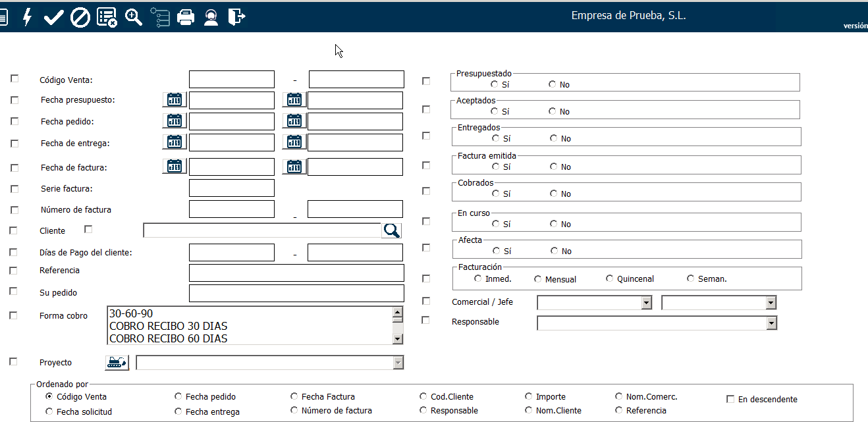The height and width of the screenshot is (422, 868).
Task: Choose Mensual under Facturación
Action: pos(538,279)
